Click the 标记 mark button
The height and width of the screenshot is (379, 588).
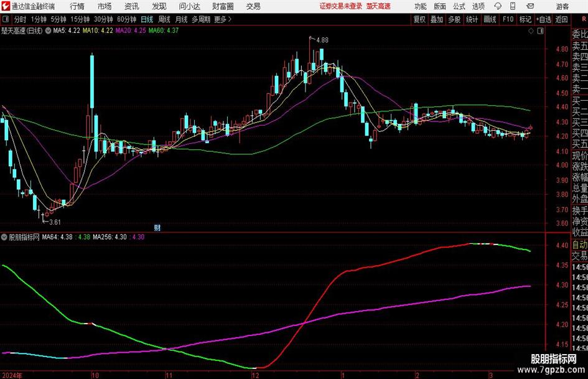tap(525, 19)
